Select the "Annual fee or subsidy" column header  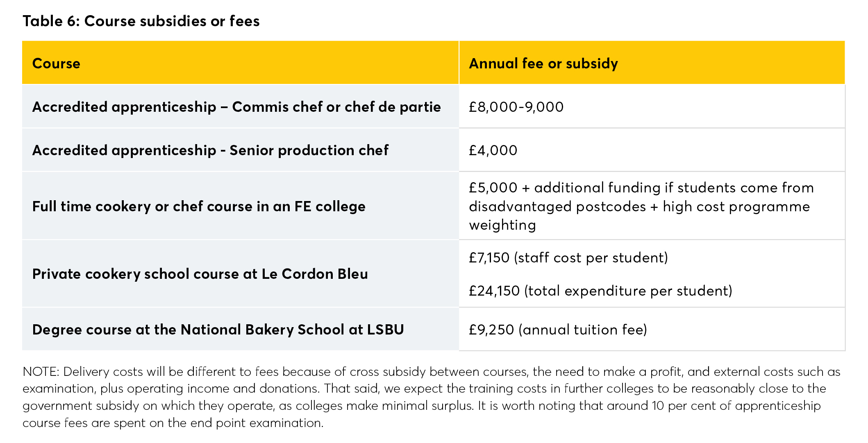tap(543, 63)
